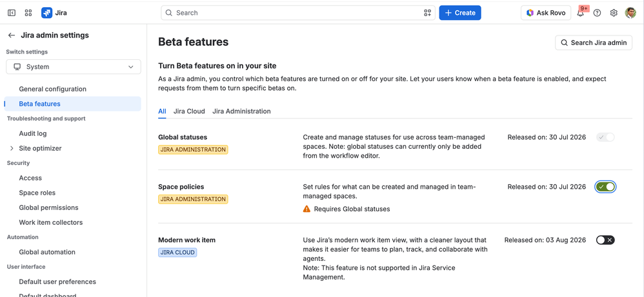
Task: Focus the top Search input field
Action: (297, 13)
